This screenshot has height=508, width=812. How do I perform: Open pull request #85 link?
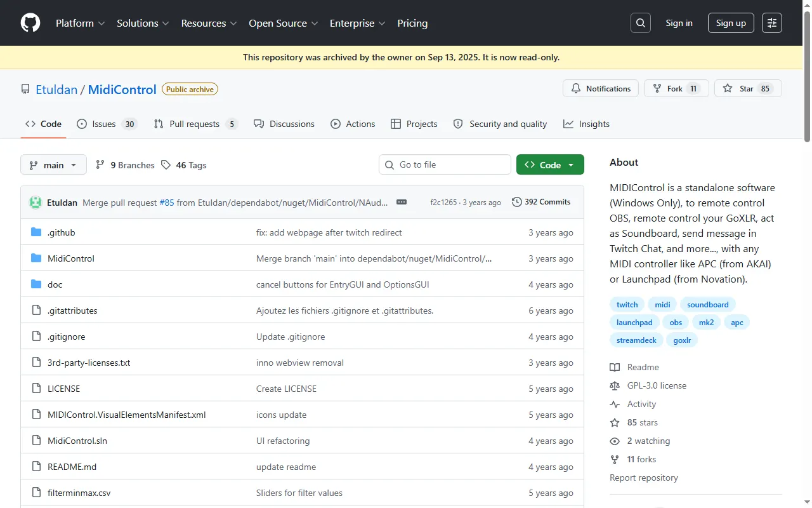click(166, 203)
